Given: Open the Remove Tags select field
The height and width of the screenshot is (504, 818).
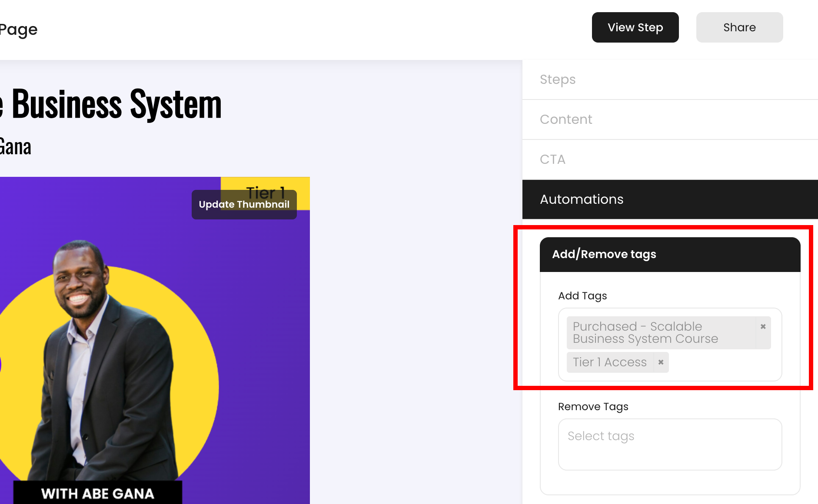Looking at the screenshot, I should tap(669, 444).
